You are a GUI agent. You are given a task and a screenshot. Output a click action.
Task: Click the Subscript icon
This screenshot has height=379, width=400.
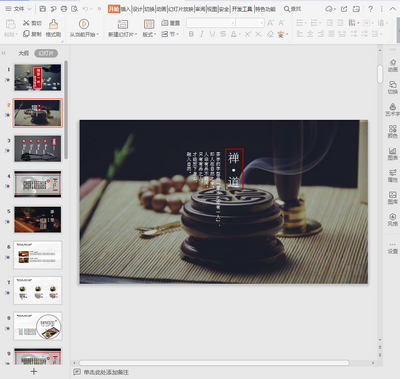(259, 34)
